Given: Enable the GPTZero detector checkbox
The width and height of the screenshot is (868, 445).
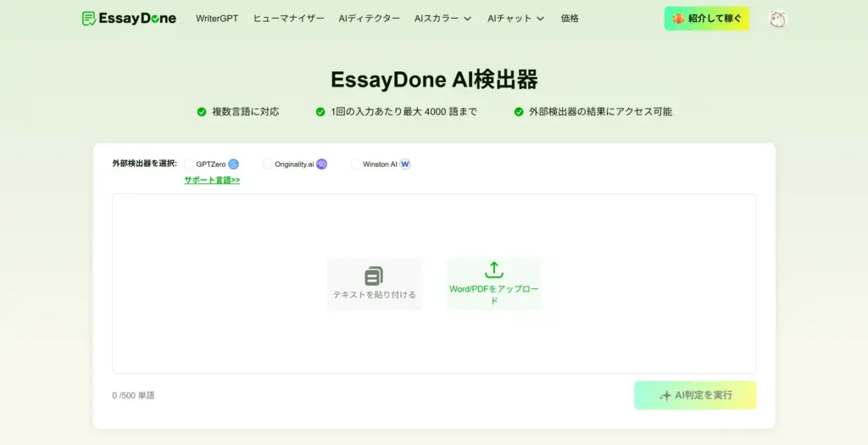Looking at the screenshot, I should [x=188, y=164].
